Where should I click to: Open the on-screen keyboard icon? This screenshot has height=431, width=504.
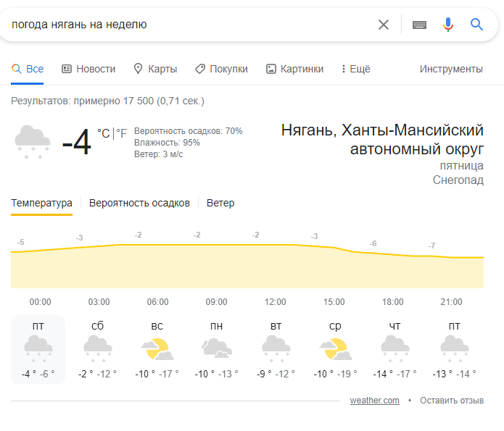(x=419, y=25)
